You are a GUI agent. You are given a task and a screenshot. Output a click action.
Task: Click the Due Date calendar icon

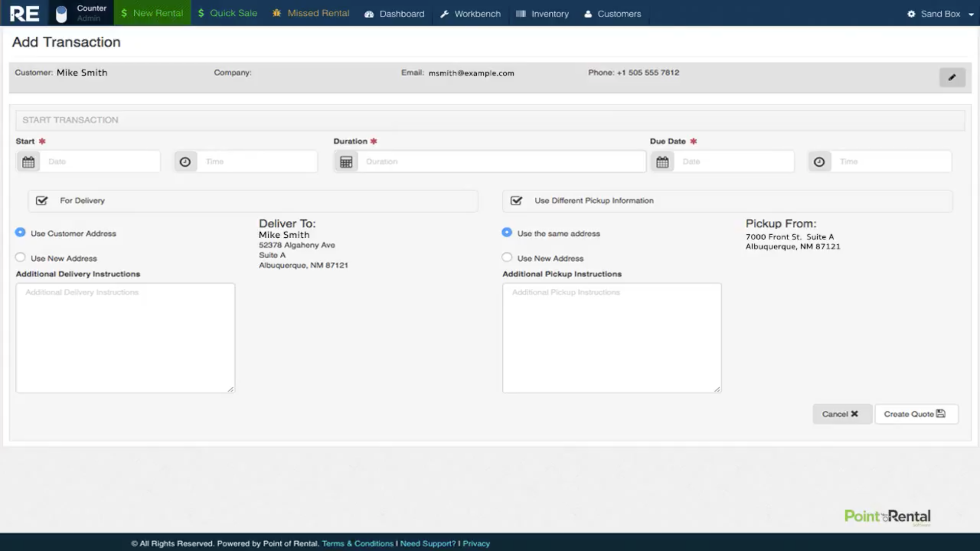[x=663, y=162]
